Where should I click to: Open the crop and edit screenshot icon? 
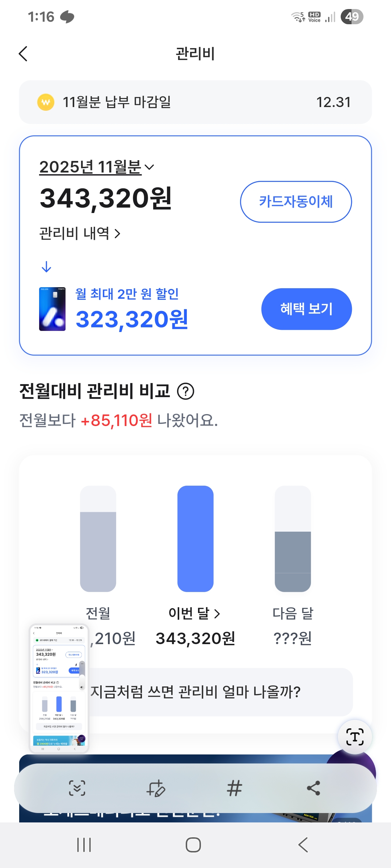(156, 788)
